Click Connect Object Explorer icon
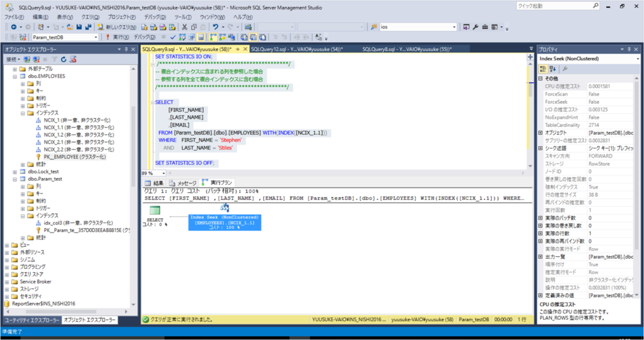Screen dimensions: 644x340 point(26,60)
